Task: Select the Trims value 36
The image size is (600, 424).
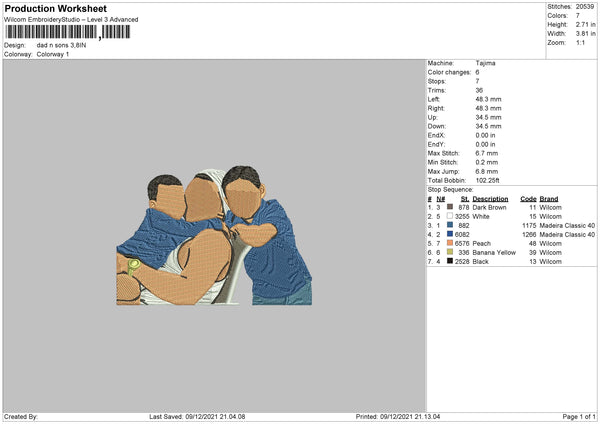Action: tap(479, 90)
